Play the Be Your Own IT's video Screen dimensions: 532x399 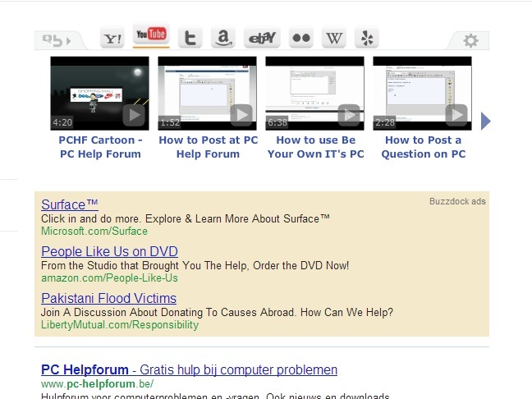click(x=349, y=116)
